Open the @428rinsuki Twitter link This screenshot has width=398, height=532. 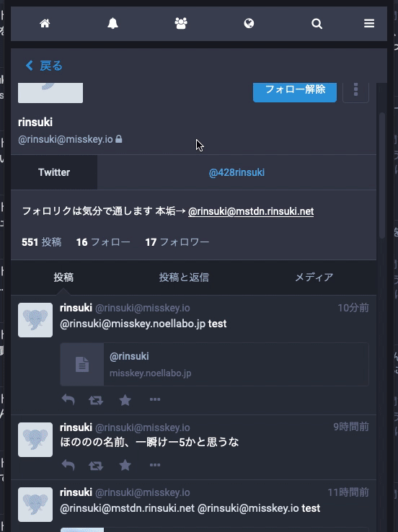pos(236,172)
